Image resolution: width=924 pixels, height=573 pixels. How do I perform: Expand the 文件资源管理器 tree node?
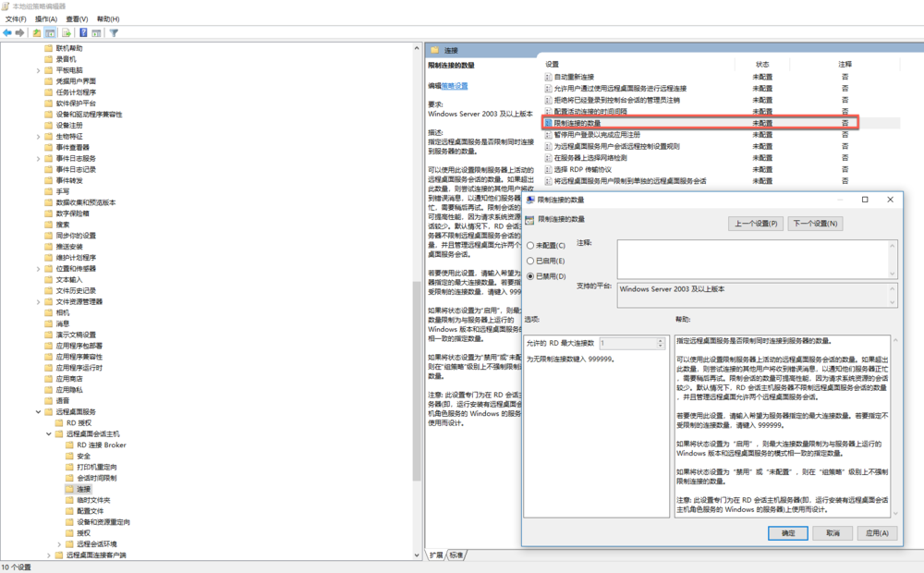(38, 302)
